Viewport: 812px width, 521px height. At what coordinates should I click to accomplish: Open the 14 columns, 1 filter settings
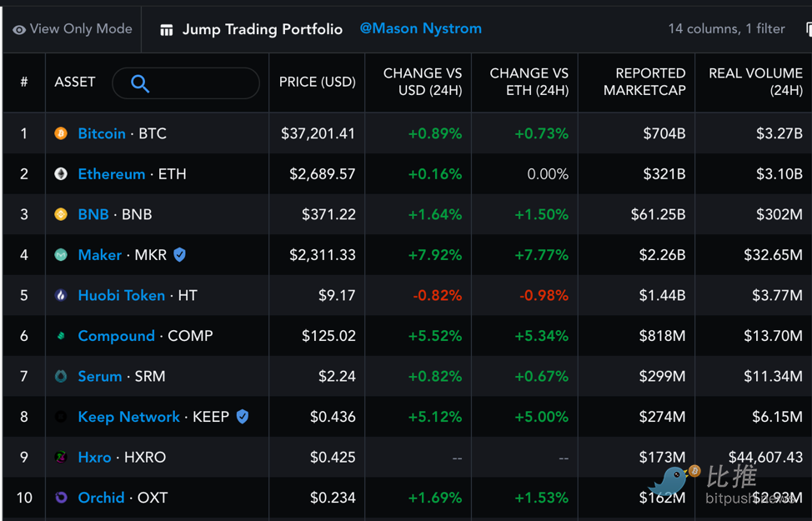tap(727, 29)
